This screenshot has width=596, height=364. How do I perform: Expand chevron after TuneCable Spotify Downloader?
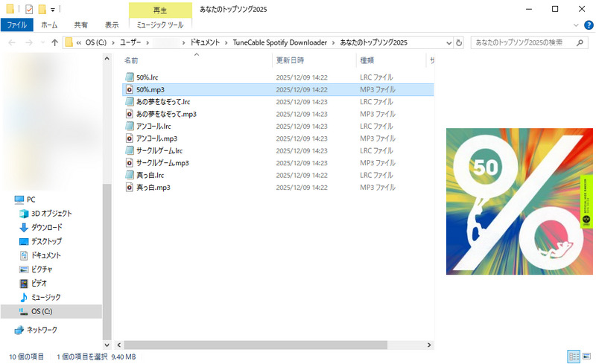[x=333, y=42]
